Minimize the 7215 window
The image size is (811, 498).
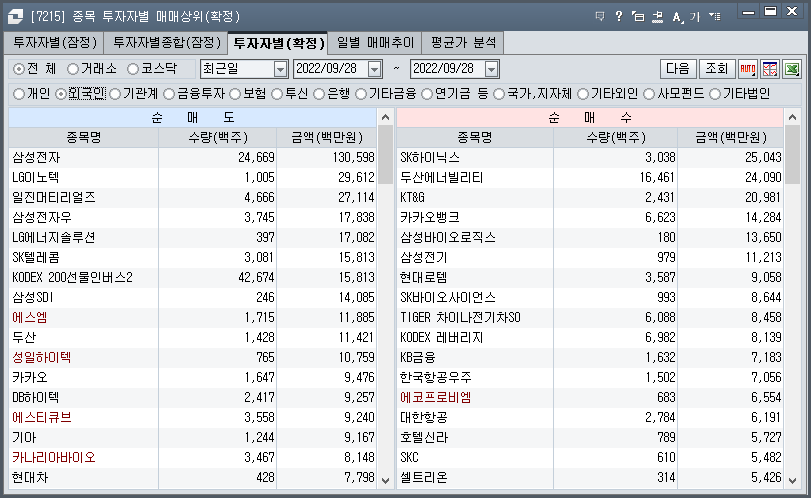click(x=748, y=11)
